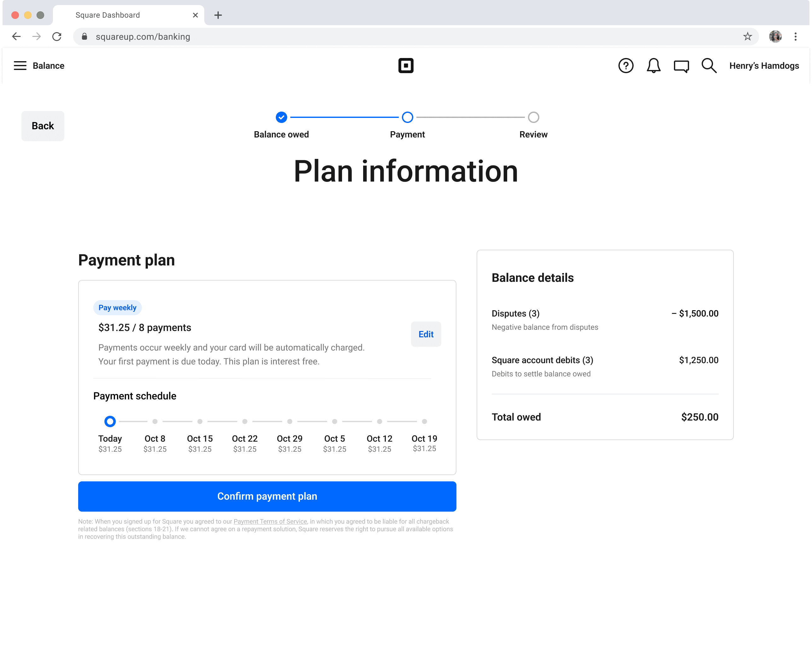Open the messages chat icon
This screenshot has width=812, height=662.
coord(681,66)
